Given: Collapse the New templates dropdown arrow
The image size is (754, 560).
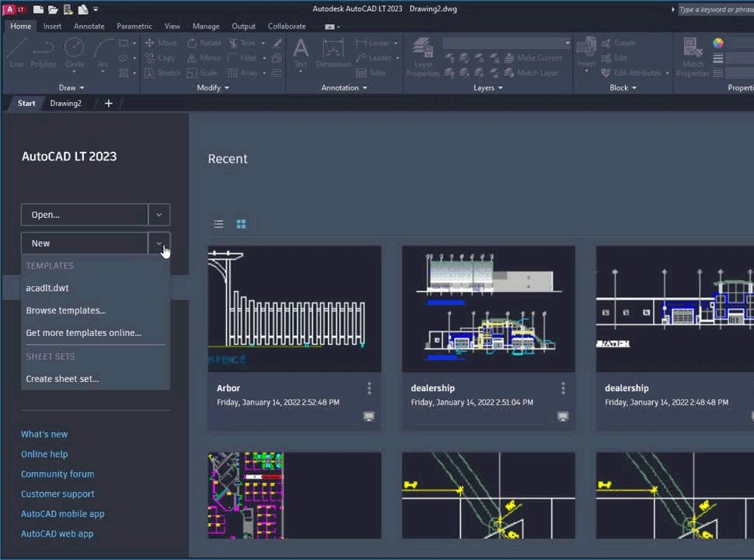Looking at the screenshot, I should pos(159,243).
